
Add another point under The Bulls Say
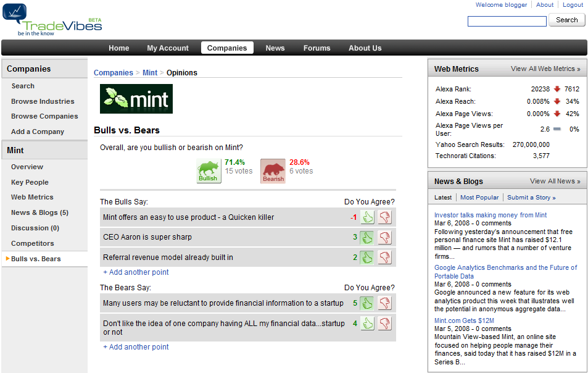pos(136,272)
